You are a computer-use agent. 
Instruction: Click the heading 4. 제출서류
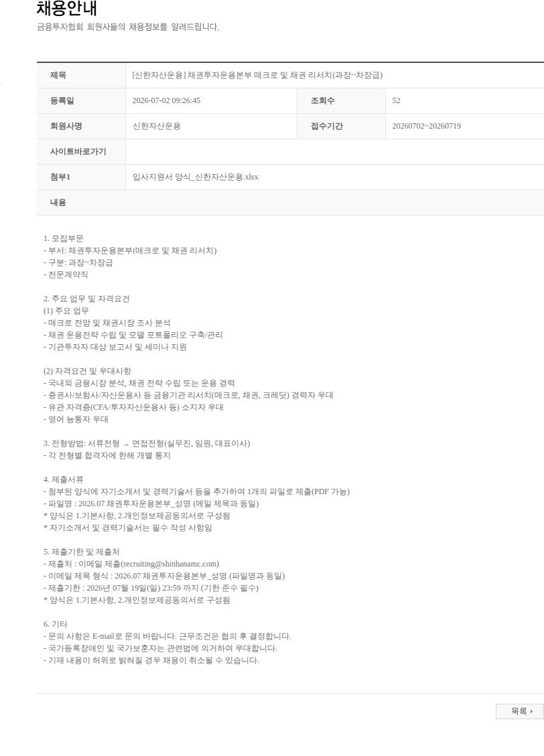63,479
